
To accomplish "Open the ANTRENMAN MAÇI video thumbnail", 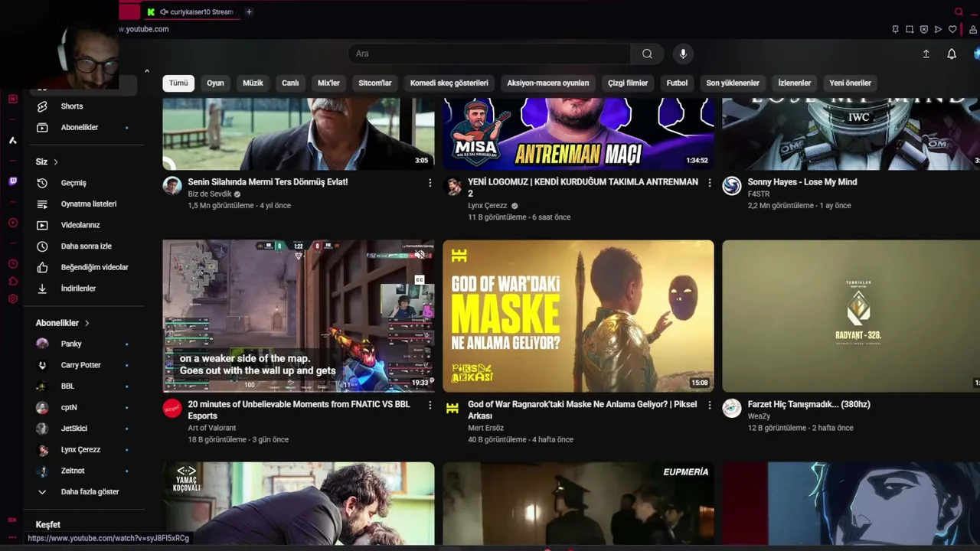I will [x=578, y=134].
